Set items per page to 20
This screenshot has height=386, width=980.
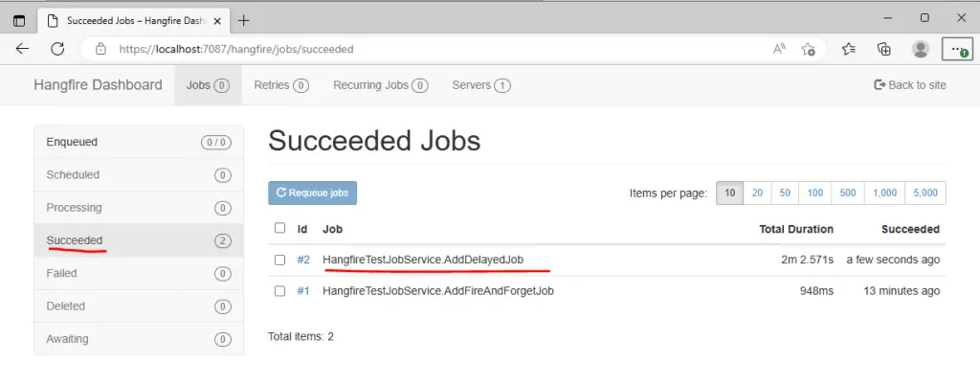point(758,193)
